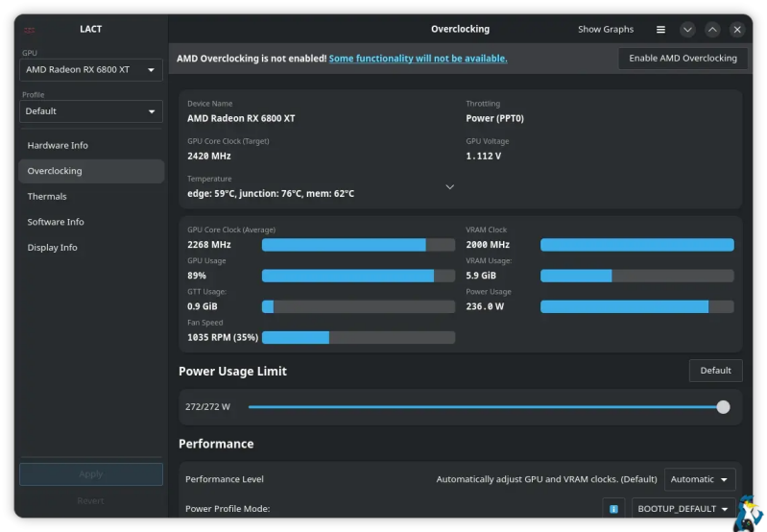This screenshot has height=532, width=767.
Task: Click the Revert button
Action: pyautogui.click(x=91, y=500)
